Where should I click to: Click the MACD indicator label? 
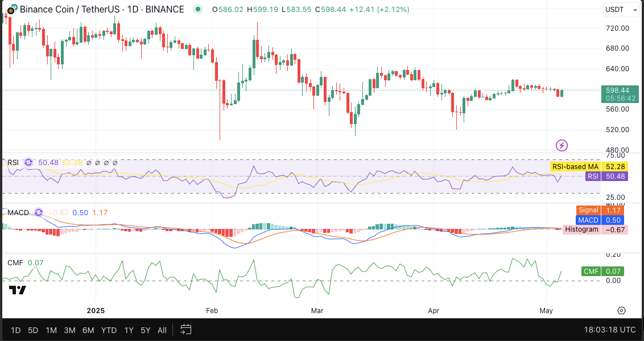pos(18,212)
